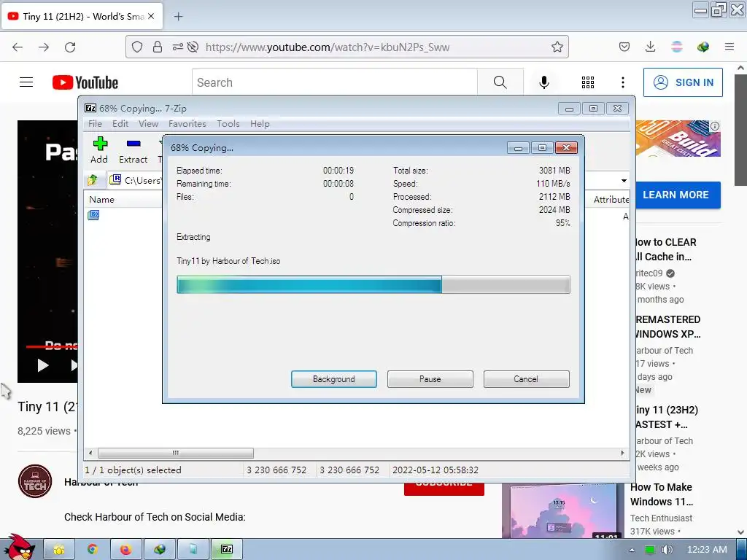Open the network globe taskbar icon

160,550
